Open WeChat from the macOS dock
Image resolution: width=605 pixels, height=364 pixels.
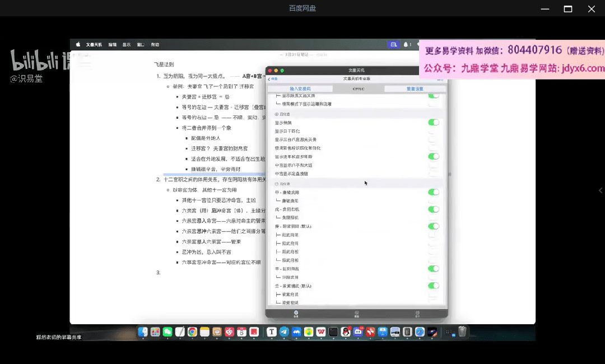pos(167,332)
